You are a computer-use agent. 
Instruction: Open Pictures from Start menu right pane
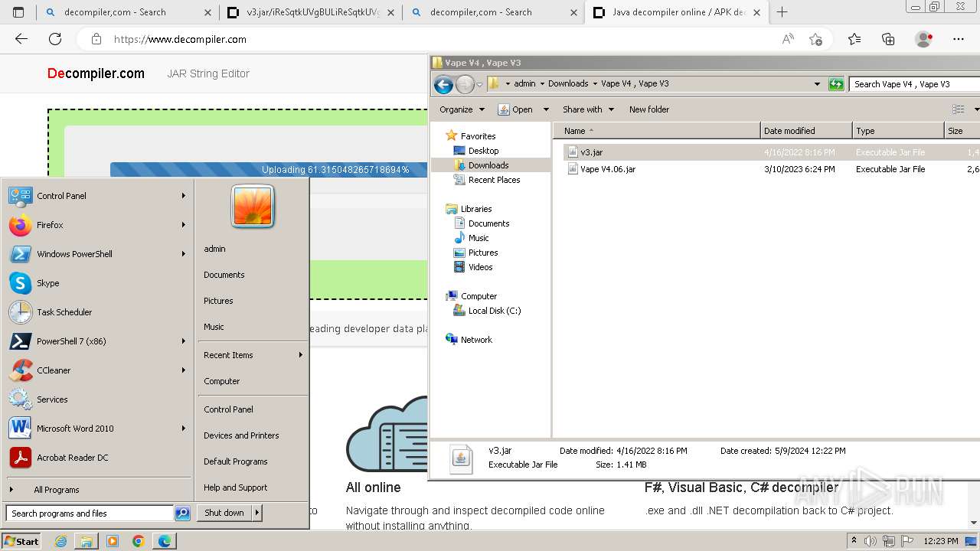click(x=218, y=301)
